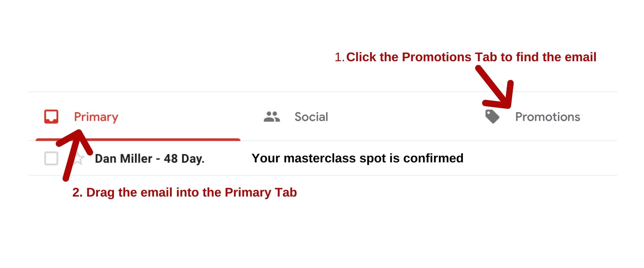Click the red Primary inbox icon
The width and height of the screenshot is (644, 268).
[x=51, y=117]
